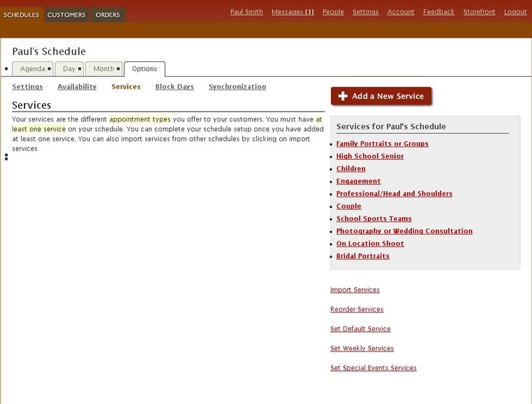This screenshot has width=532, height=404.
Task: Open the Account link
Action: click(x=401, y=12)
